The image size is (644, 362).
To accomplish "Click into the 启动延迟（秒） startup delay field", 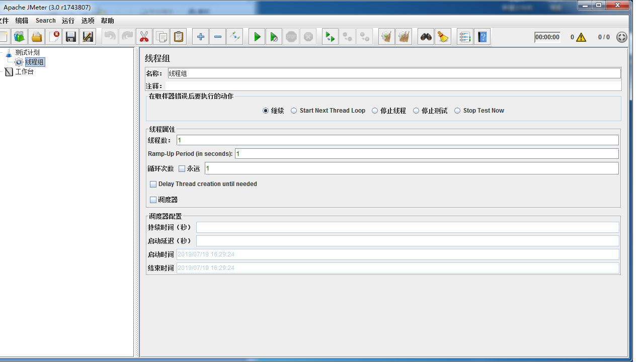I will pos(408,241).
